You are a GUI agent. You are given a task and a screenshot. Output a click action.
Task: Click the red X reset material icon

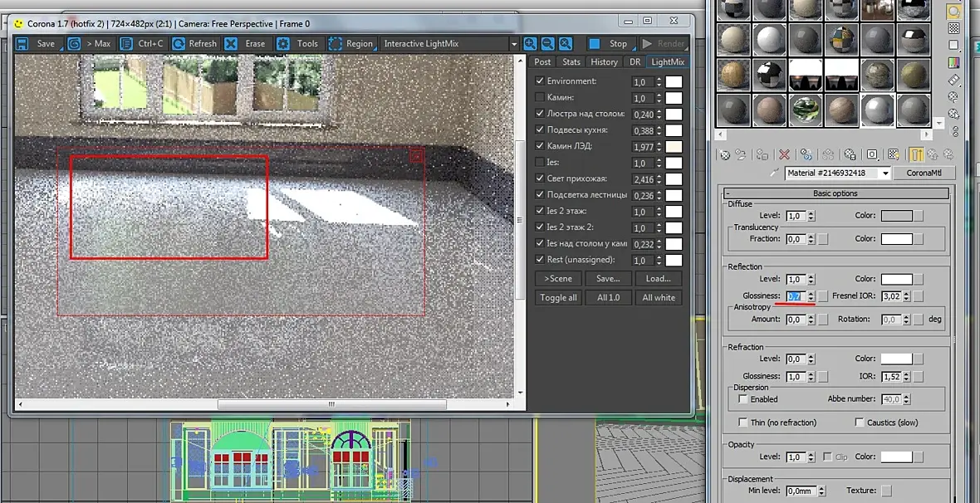point(784,154)
